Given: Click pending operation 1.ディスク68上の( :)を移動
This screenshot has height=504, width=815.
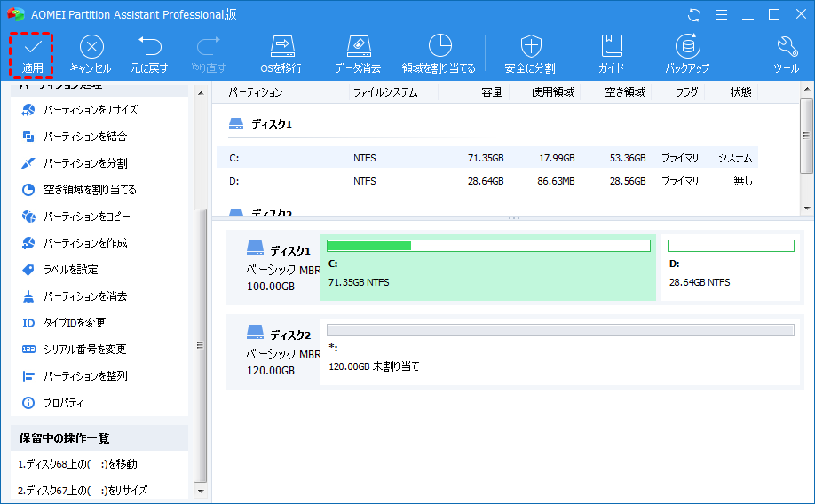Looking at the screenshot, I should tap(78, 464).
